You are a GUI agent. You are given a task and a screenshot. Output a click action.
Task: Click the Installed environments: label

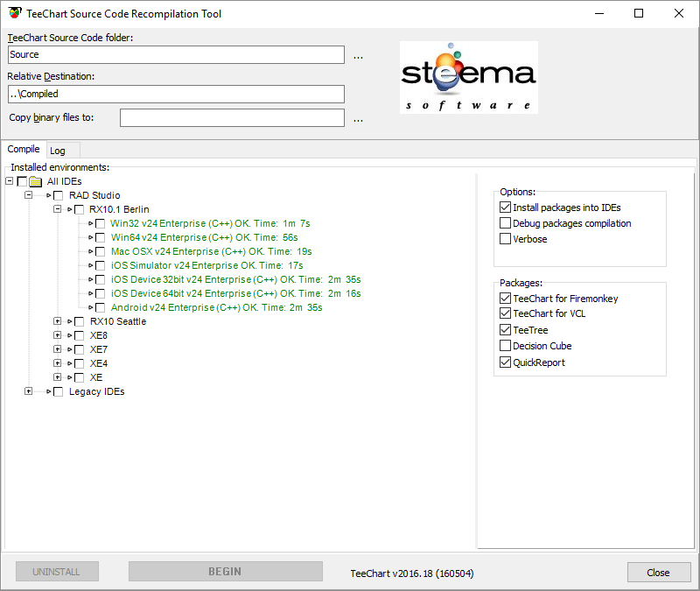tap(59, 167)
